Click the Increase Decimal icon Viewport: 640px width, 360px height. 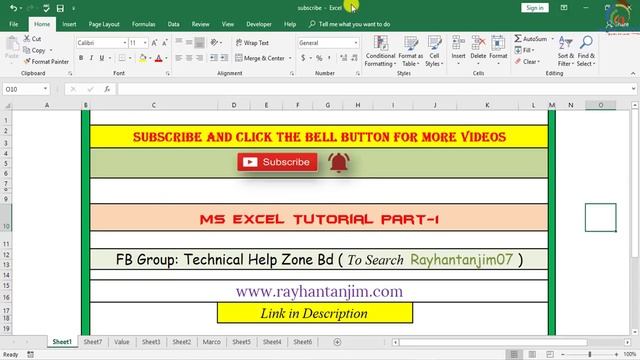344,58
